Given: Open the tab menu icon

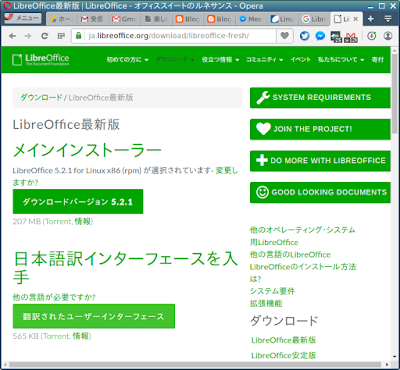Looking at the screenshot, I should 388,19.
